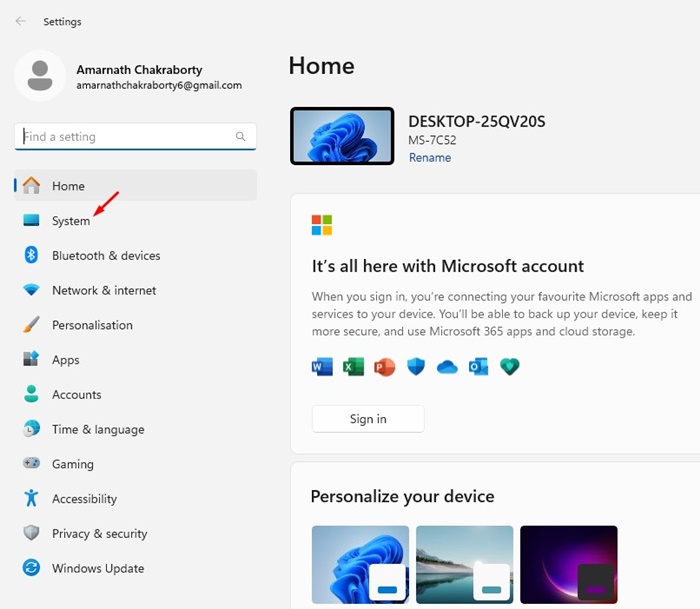Click the Sign in button
The width and height of the screenshot is (700, 609).
[x=368, y=418]
